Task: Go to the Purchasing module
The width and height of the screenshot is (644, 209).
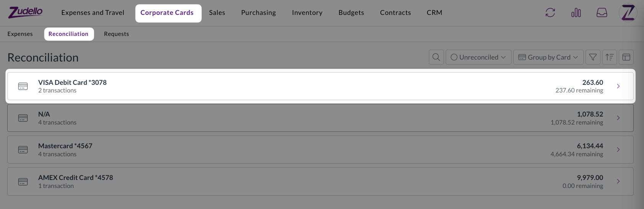Action: [x=258, y=13]
